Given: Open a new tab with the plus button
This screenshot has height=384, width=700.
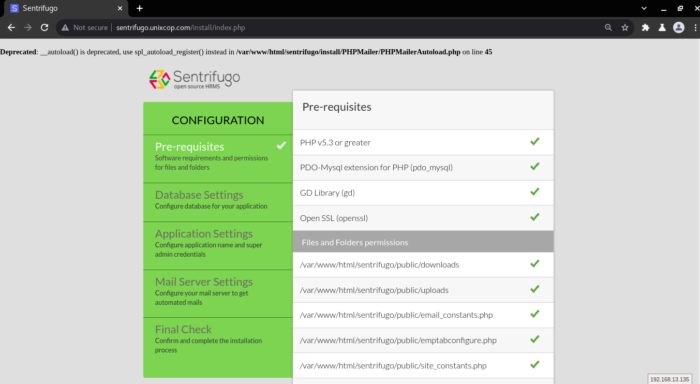Looking at the screenshot, I should coord(140,8).
